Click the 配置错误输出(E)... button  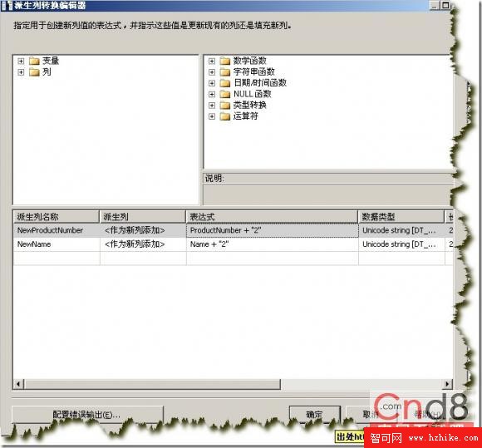coord(87,415)
